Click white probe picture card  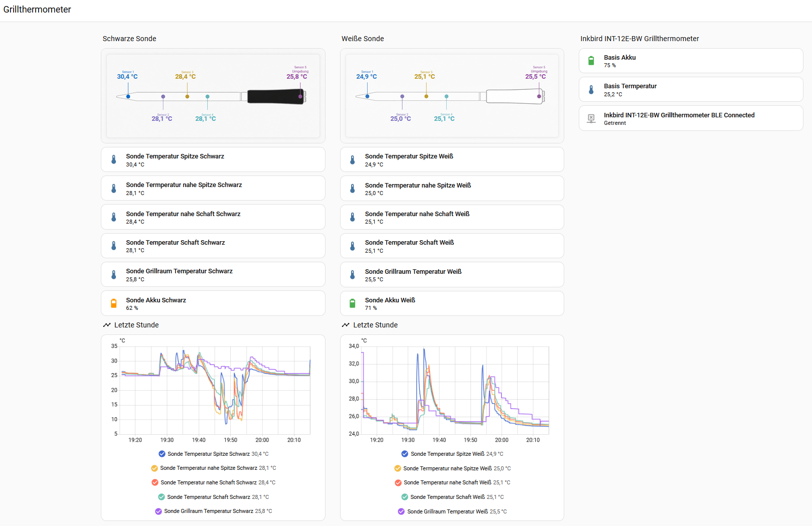pyautogui.click(x=452, y=96)
